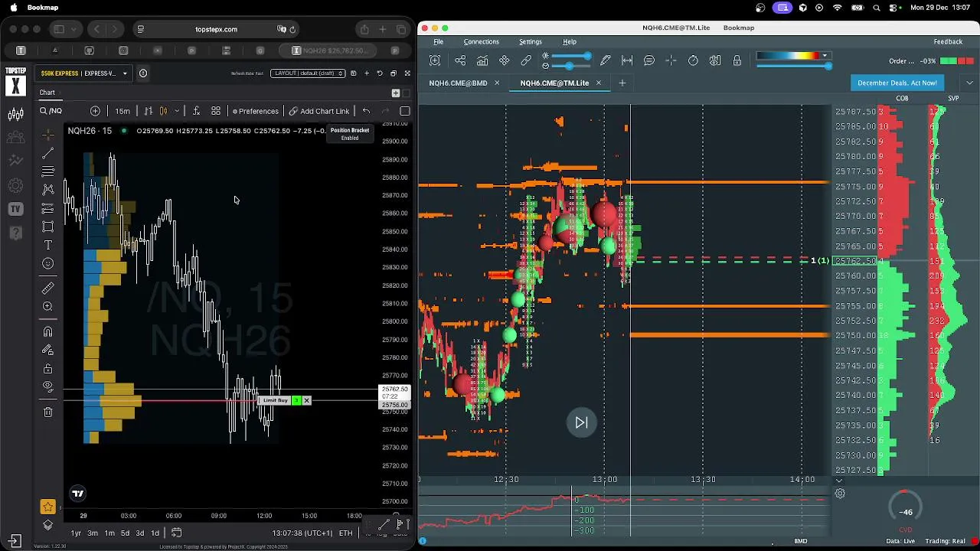Open the horizontal lines drawing tool

[47, 171]
